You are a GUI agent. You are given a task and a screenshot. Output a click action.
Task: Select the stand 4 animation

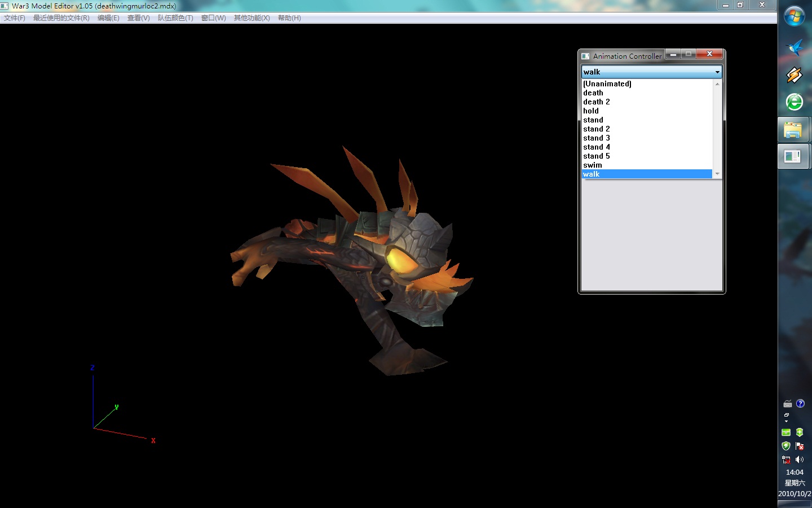pos(647,147)
